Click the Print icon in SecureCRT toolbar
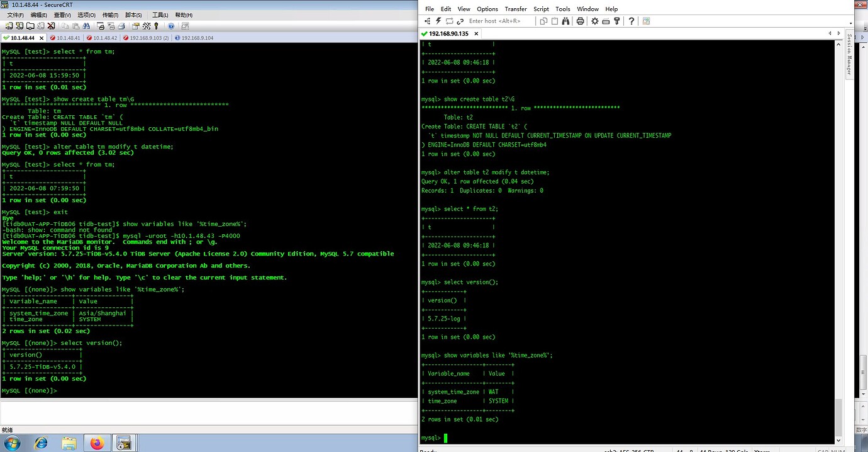The height and width of the screenshot is (452, 868). pos(121,25)
